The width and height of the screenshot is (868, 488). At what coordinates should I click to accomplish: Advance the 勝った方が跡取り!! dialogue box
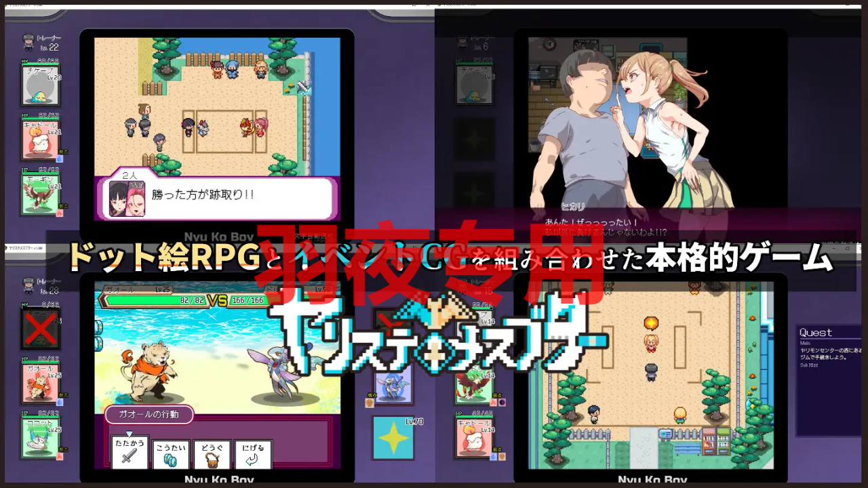[x=217, y=198]
